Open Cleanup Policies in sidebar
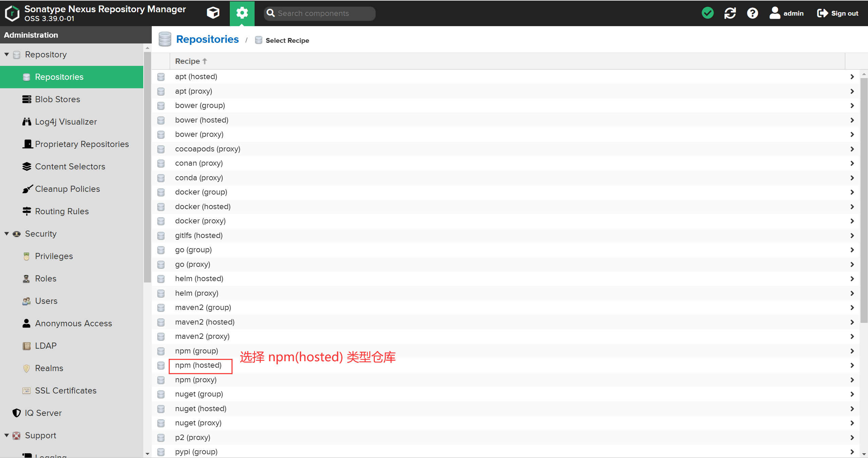This screenshot has height=458, width=868. tap(67, 189)
